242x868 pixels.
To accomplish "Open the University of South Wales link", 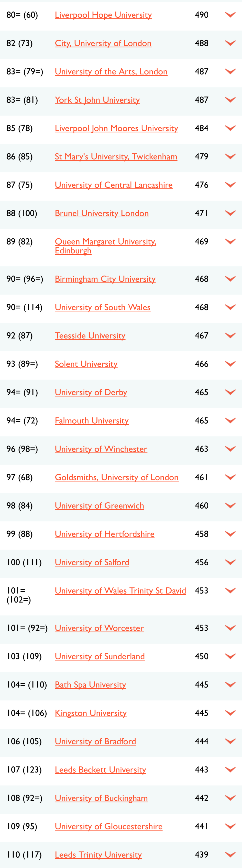I will tap(103, 307).
